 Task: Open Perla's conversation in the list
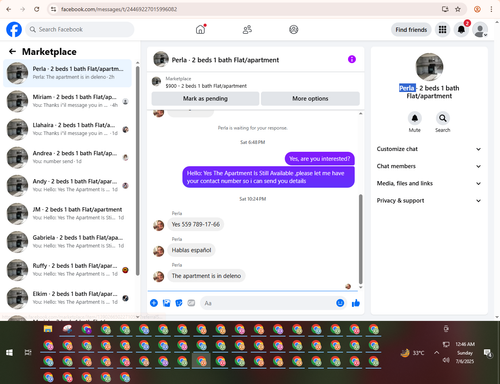pos(67,73)
